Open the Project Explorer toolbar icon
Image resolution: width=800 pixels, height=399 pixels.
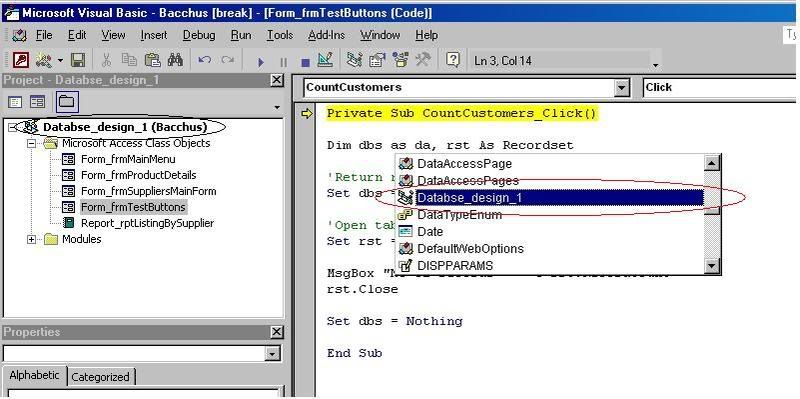pos(354,61)
